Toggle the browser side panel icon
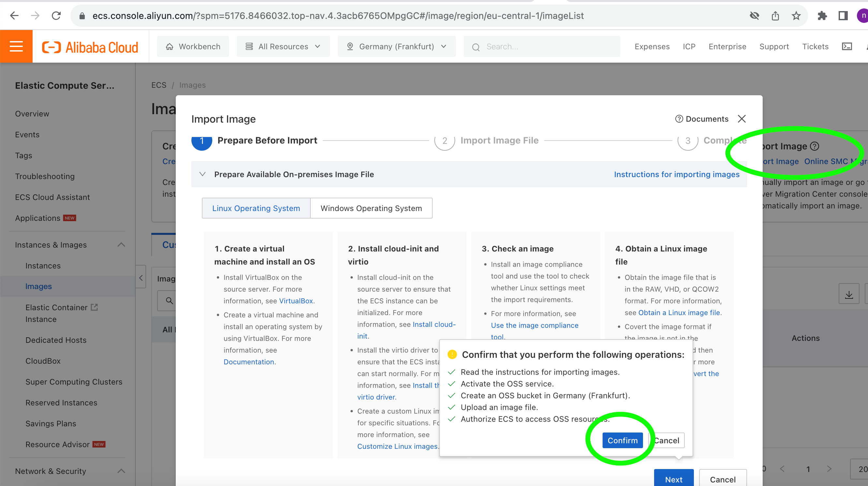The height and width of the screenshot is (486, 868). coord(843,16)
